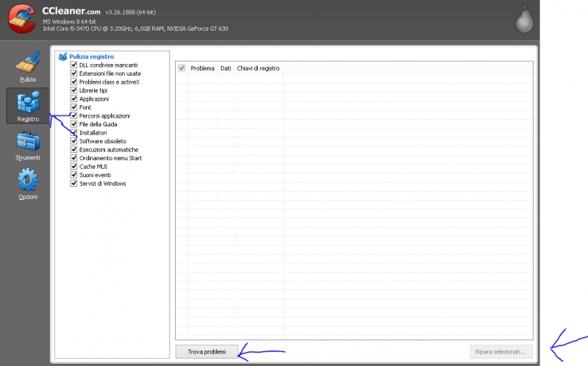The width and height of the screenshot is (588, 366).
Task: Click the Problema column header
Action: 202,68
